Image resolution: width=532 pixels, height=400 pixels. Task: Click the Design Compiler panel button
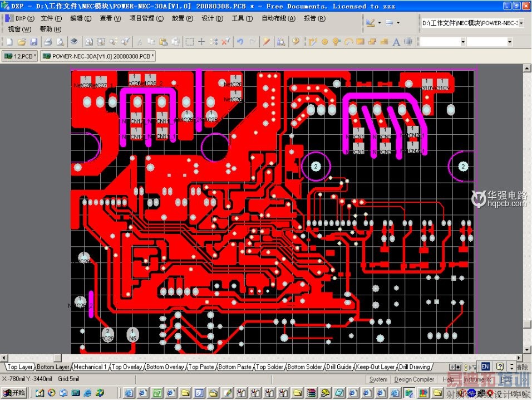coord(414,379)
